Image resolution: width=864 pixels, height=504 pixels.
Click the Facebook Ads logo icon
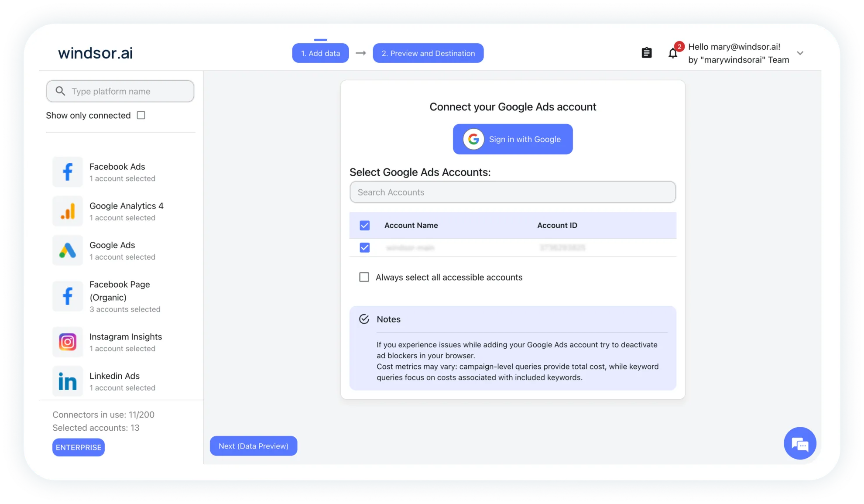68,172
